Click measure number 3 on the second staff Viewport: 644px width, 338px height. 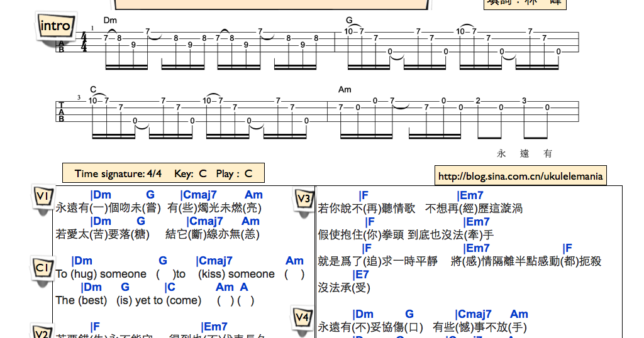(79, 97)
